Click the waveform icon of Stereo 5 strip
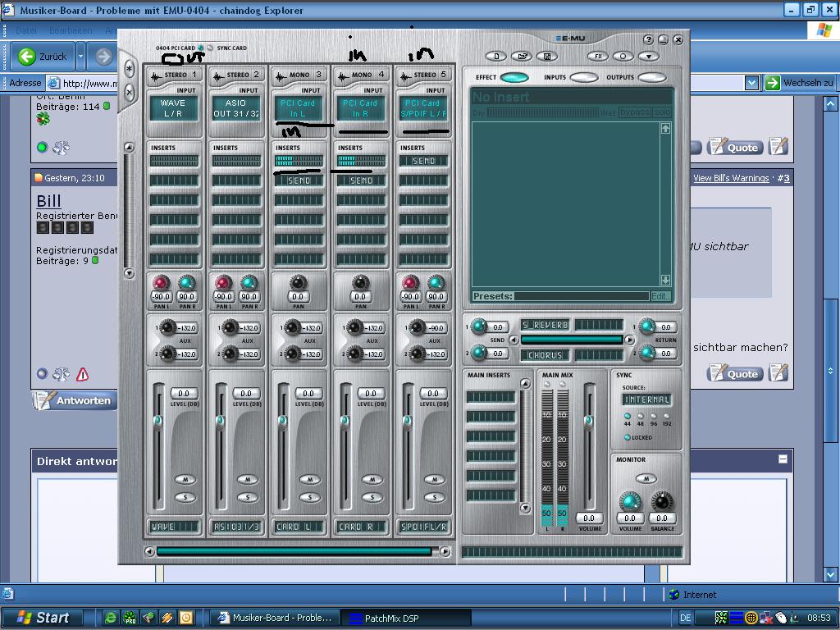Viewport: 840px width, 630px height. 405,76
